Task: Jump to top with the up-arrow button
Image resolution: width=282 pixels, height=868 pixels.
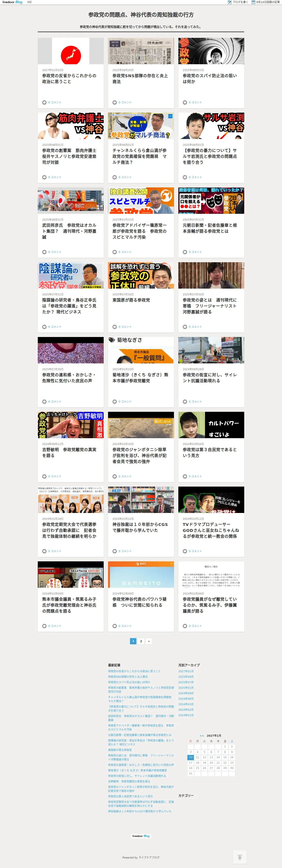Action: pos(240,857)
